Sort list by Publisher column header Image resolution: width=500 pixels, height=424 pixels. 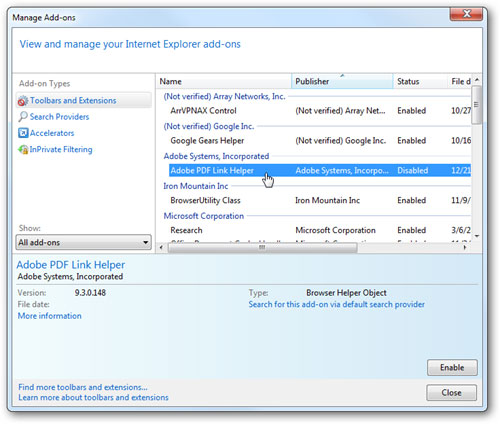tap(342, 81)
